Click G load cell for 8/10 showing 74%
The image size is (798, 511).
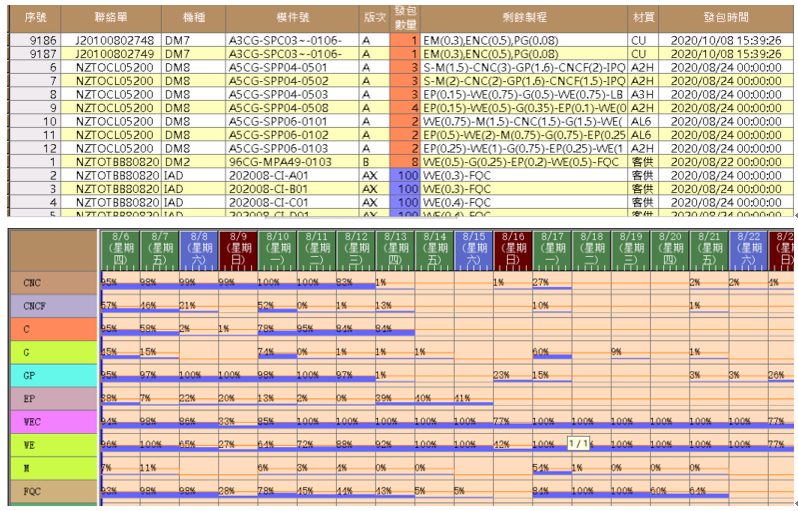pyautogui.click(x=277, y=352)
